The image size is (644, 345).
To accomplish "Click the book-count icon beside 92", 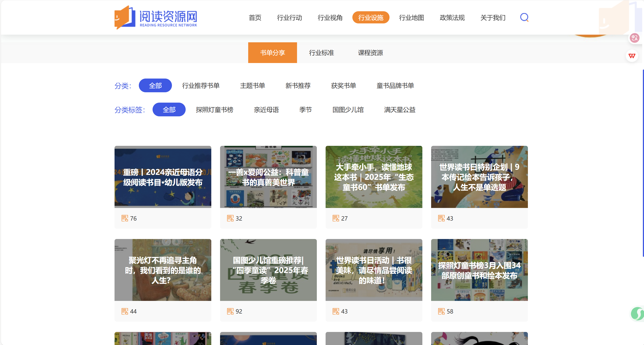I will click(230, 311).
